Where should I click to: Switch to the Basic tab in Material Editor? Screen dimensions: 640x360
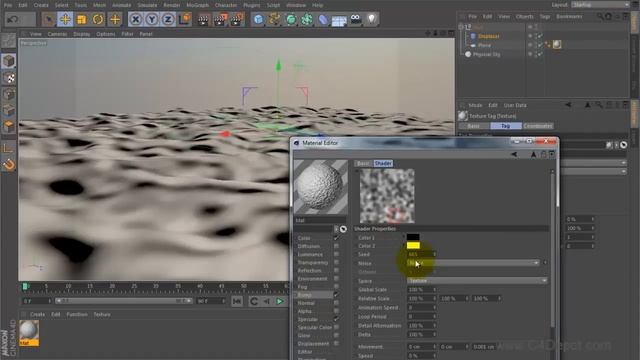pyautogui.click(x=362, y=163)
